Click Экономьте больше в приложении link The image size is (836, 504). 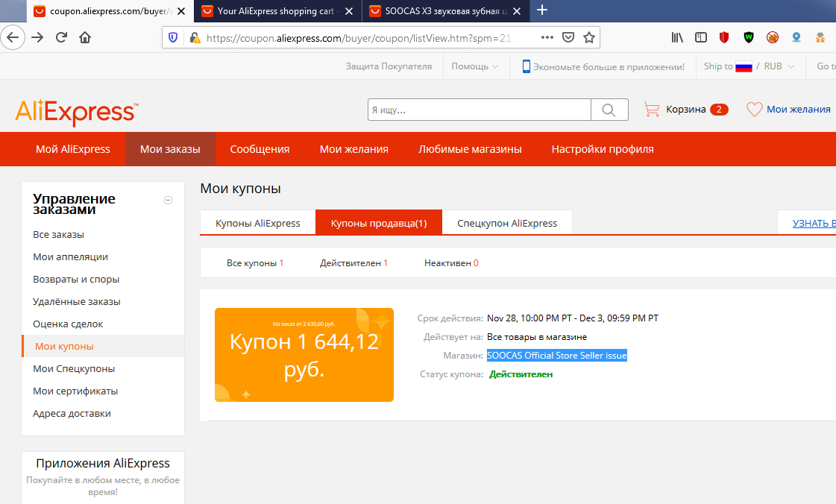pyautogui.click(x=609, y=66)
